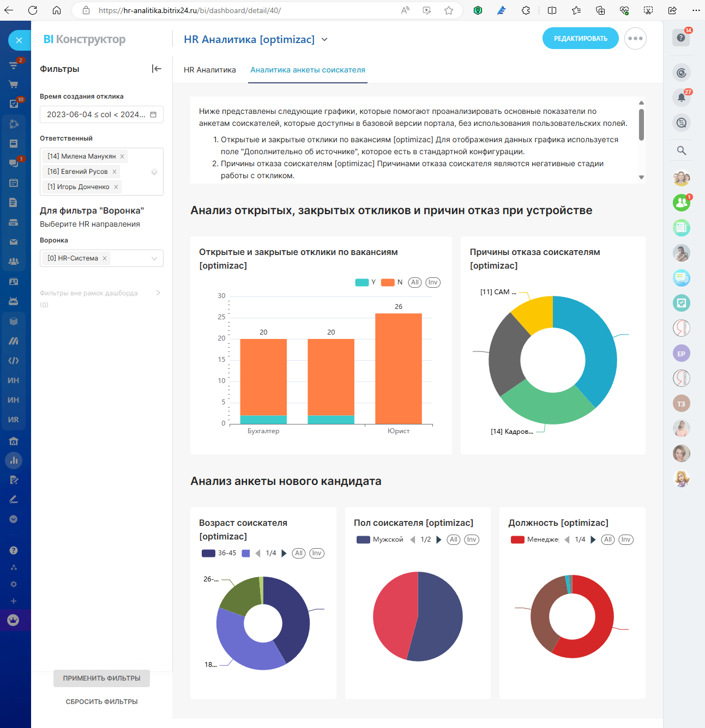This screenshot has width=705, height=728.
Task: Open the BI analytics chart icon in sidebar
Action: [x=14, y=460]
